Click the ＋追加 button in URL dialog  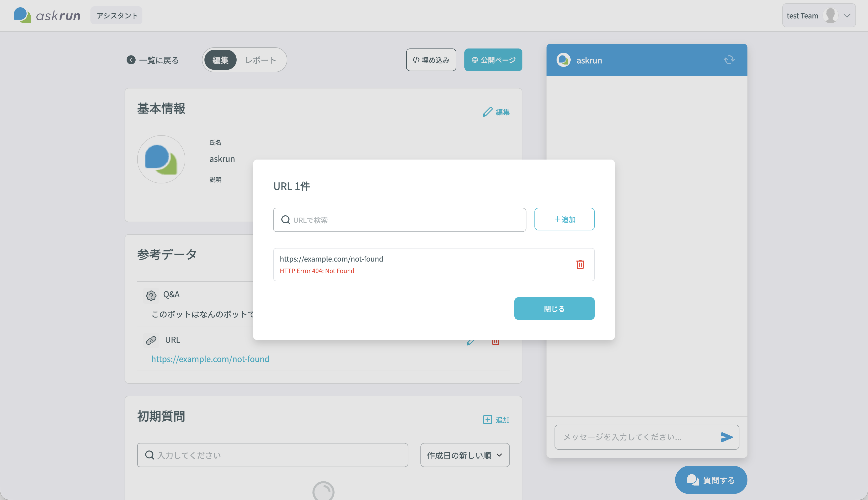(564, 219)
